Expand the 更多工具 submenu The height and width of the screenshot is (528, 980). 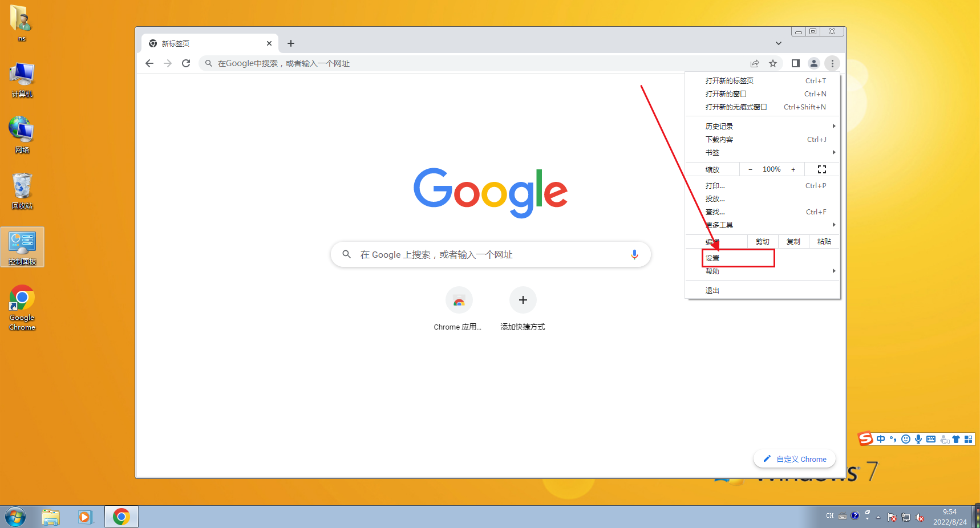[x=763, y=225]
